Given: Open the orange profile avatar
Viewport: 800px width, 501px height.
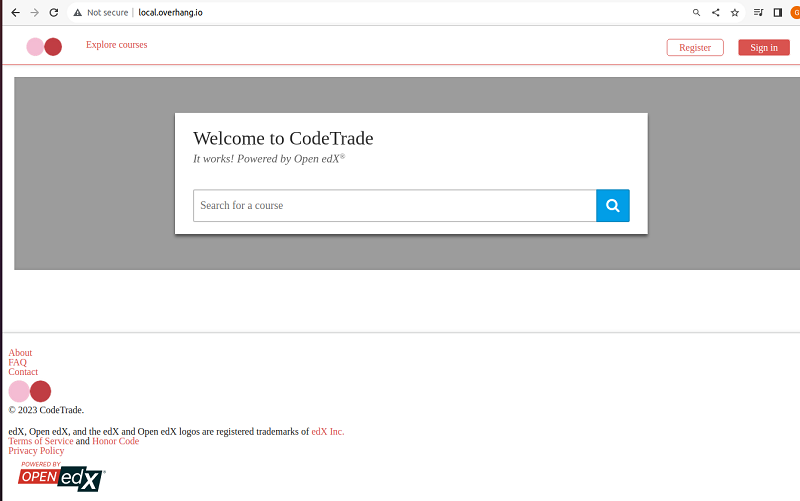Looking at the screenshot, I should [795, 13].
